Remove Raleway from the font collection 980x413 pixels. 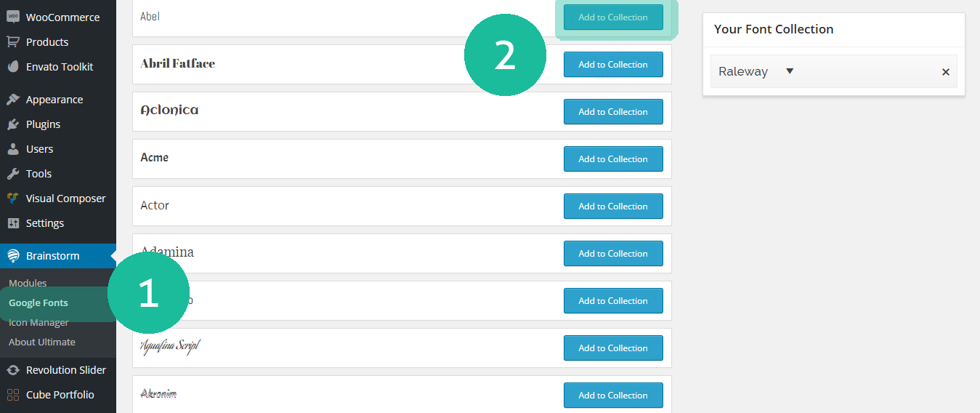tap(945, 72)
